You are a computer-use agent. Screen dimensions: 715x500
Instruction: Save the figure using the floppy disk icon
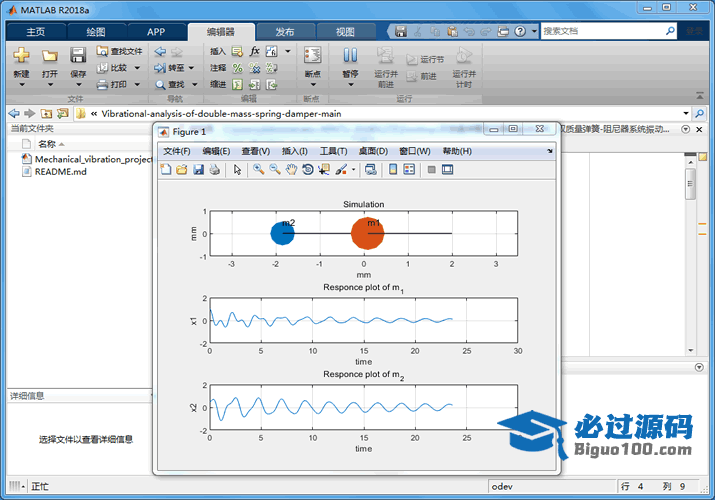[199, 170]
